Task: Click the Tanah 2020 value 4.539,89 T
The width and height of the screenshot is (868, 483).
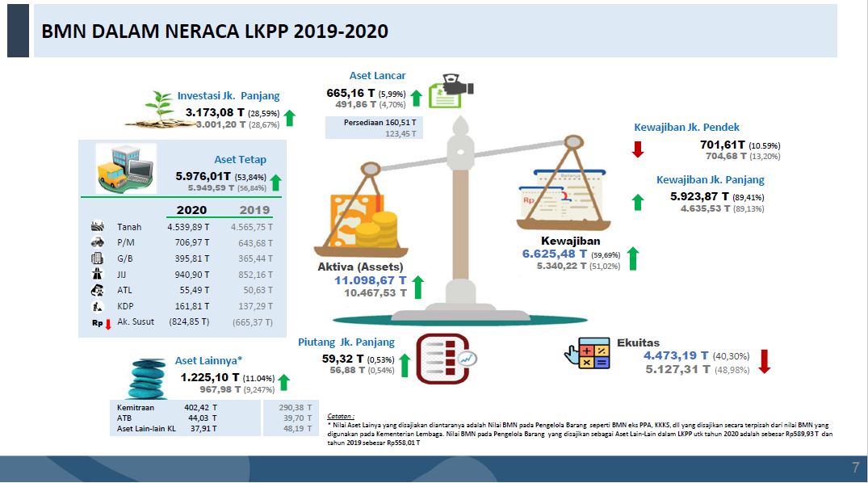Action: 188,227
